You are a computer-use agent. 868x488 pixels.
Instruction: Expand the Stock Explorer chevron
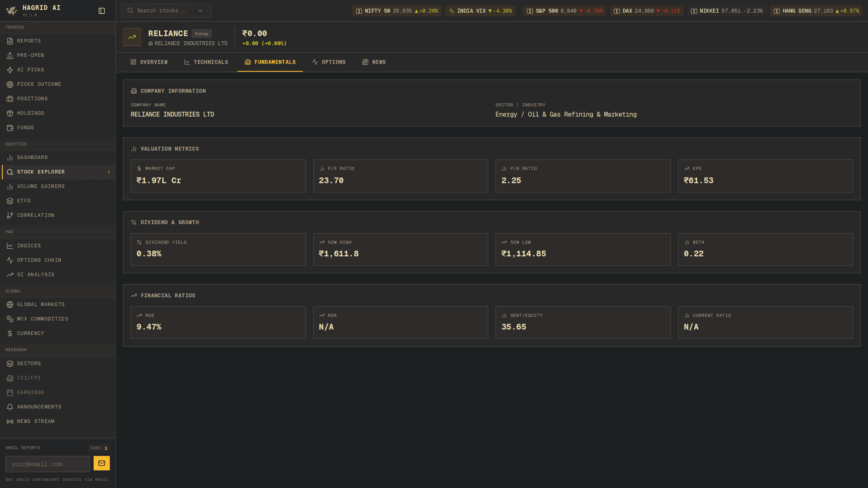coord(109,172)
